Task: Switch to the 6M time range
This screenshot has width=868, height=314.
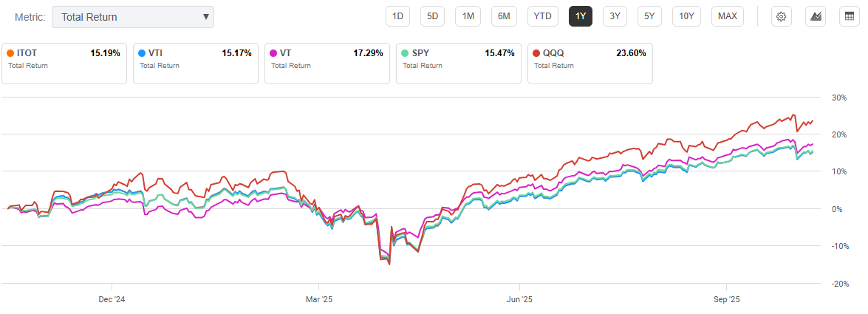Action: [x=504, y=16]
